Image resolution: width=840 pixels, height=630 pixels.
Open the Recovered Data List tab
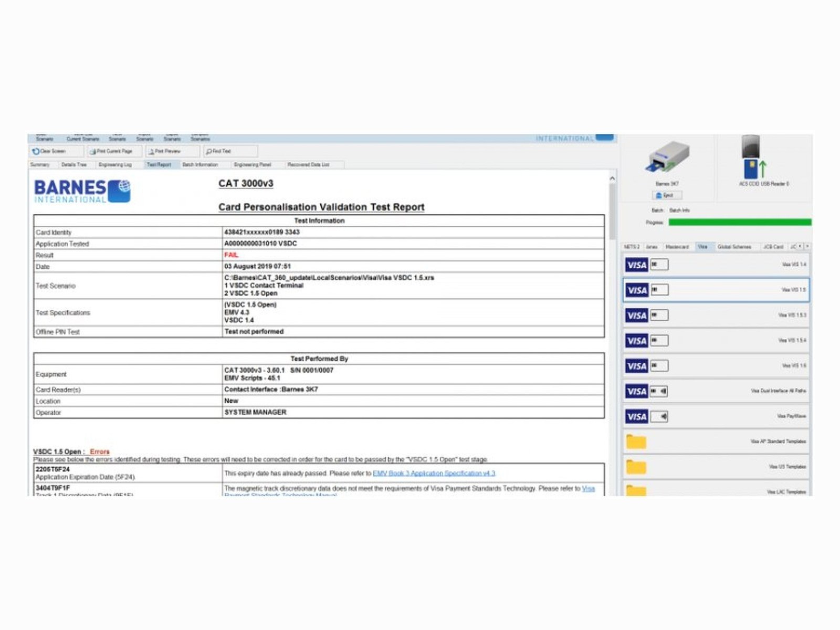[309, 165]
